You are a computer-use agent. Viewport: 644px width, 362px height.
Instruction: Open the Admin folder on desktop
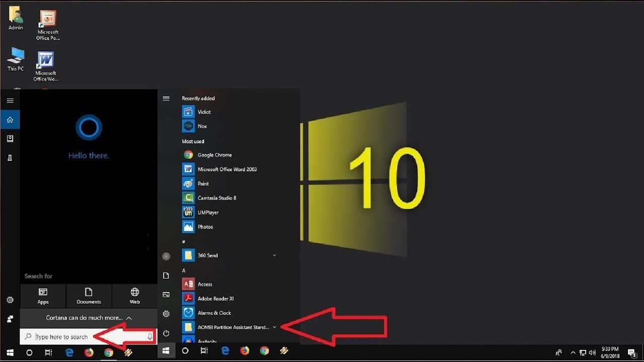pos(16,19)
